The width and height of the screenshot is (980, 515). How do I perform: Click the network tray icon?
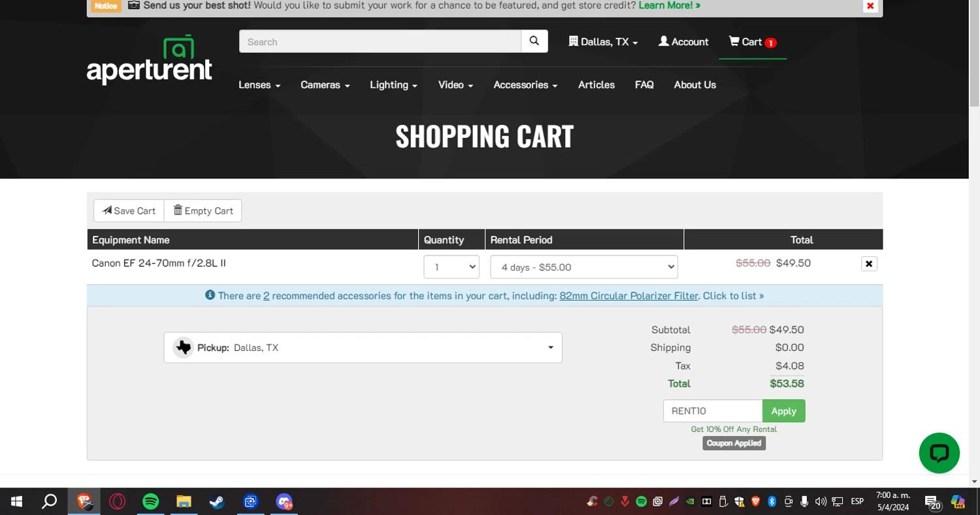837,501
